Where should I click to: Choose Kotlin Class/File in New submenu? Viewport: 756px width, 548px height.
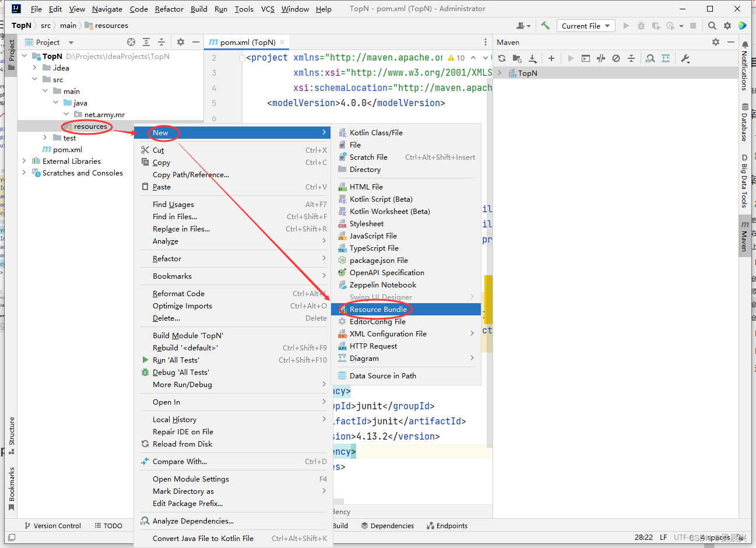coord(406,133)
